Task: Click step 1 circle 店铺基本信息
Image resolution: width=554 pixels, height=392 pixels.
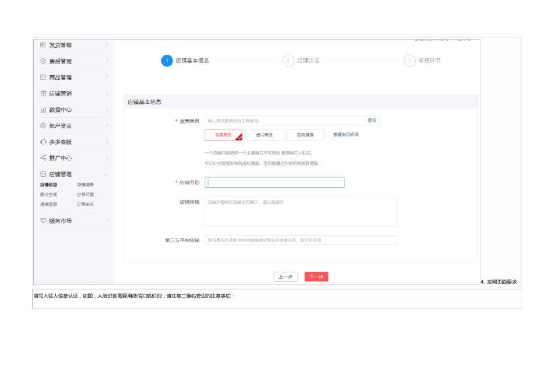Action: 167,61
